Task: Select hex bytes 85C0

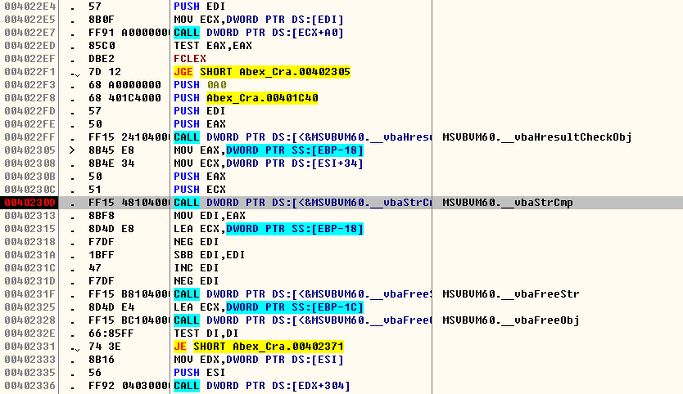Action: click(101, 46)
